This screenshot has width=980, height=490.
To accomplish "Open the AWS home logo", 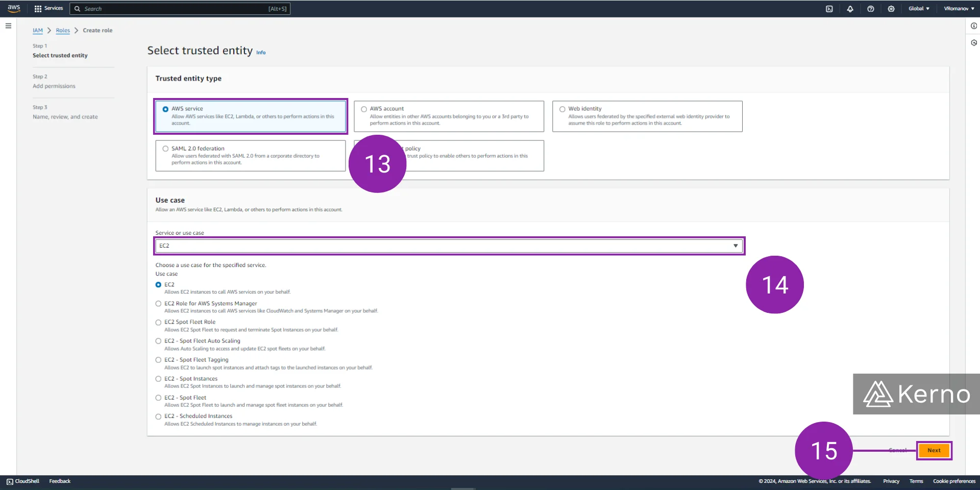I will [14, 8].
